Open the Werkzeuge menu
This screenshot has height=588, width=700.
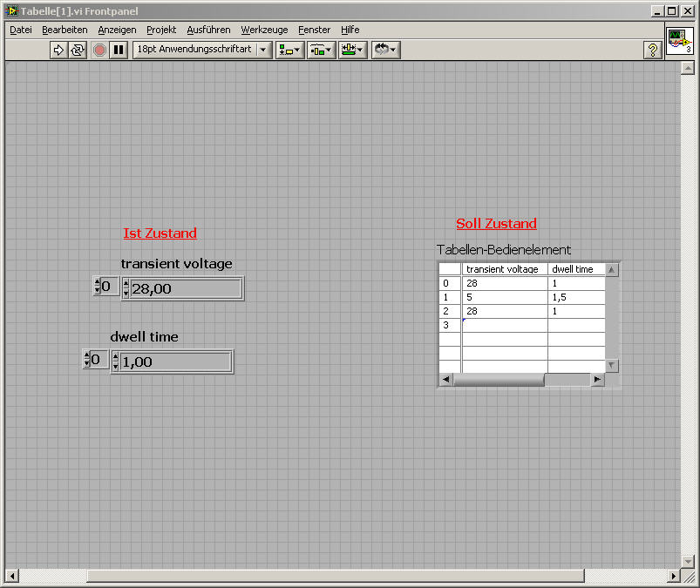point(264,30)
